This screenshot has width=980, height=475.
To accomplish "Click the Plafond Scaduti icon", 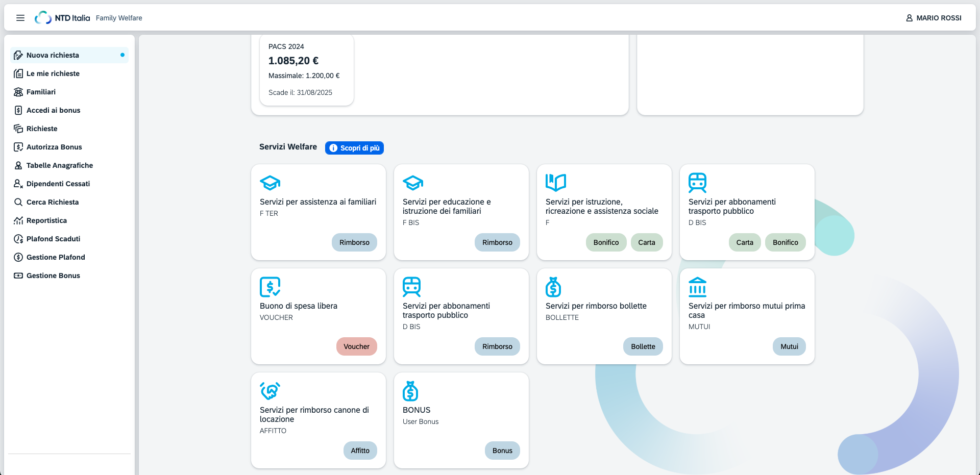I will click(x=18, y=239).
